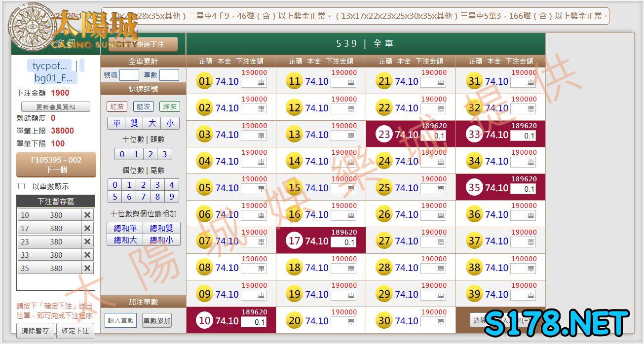Image resolution: width=644 pixels, height=344 pixels.
Task: Select yellow ball number 21
Action: (x=384, y=81)
